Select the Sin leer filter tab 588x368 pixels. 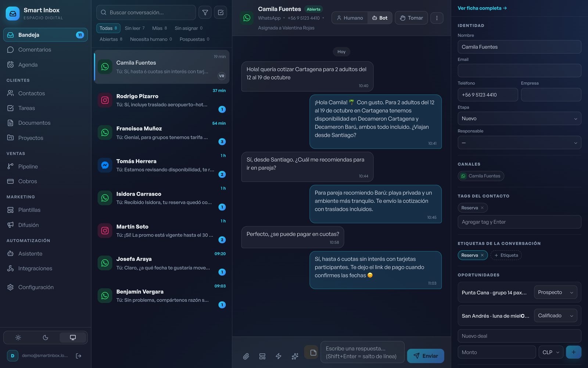135,28
